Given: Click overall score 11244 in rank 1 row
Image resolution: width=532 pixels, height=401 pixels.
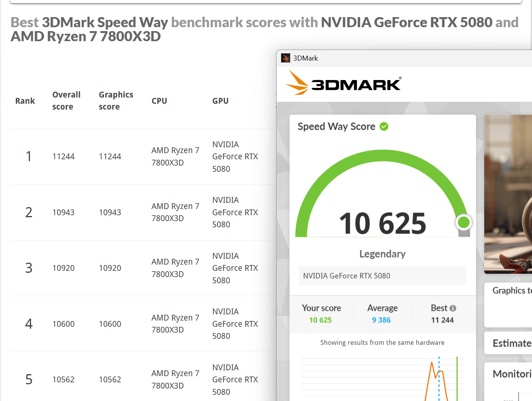Looking at the screenshot, I should 63,157.
